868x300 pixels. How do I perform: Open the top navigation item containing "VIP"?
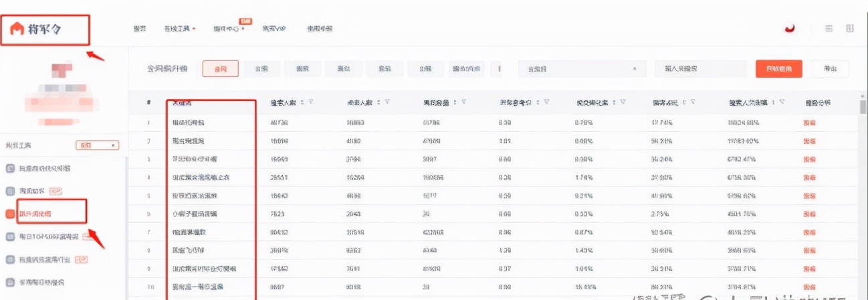pos(274,29)
